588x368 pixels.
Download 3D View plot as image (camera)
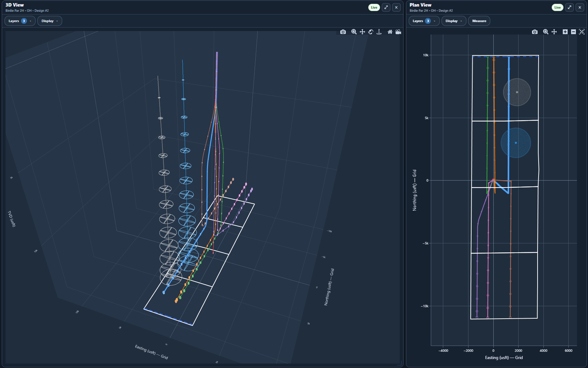pos(343,32)
